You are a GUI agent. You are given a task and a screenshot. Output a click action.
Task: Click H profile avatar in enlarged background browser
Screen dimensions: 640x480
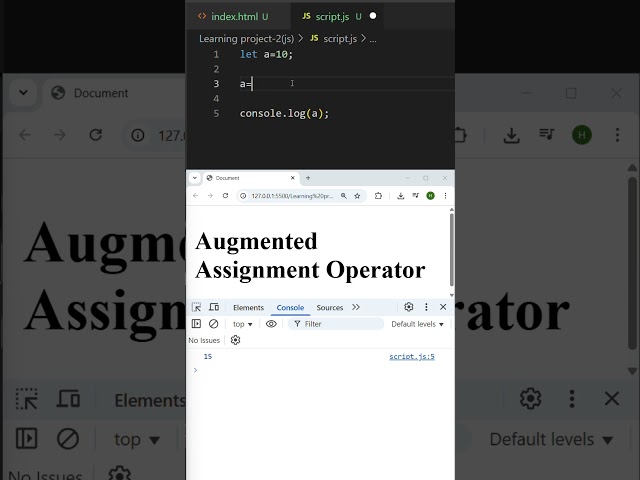point(582,135)
